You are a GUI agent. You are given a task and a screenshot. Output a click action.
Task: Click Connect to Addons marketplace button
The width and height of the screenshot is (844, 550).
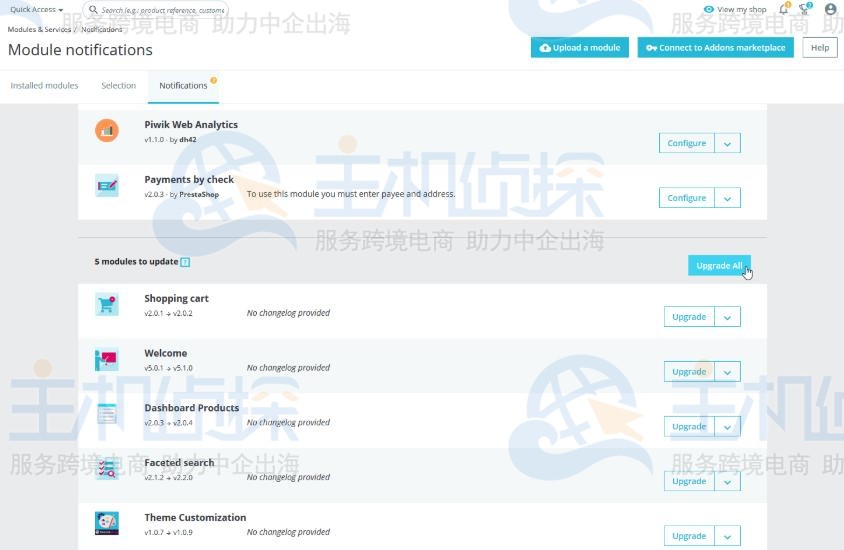pos(715,48)
